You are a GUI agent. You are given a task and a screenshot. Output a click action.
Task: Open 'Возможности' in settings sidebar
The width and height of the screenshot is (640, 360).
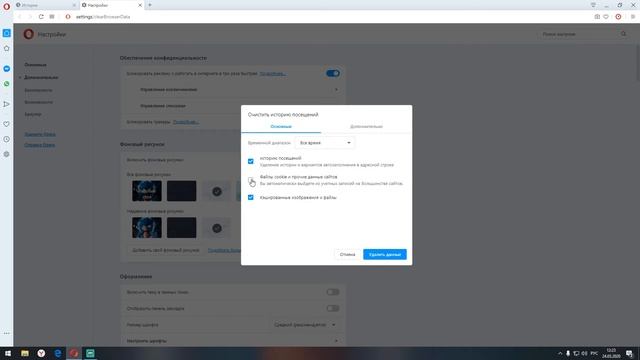[38, 102]
